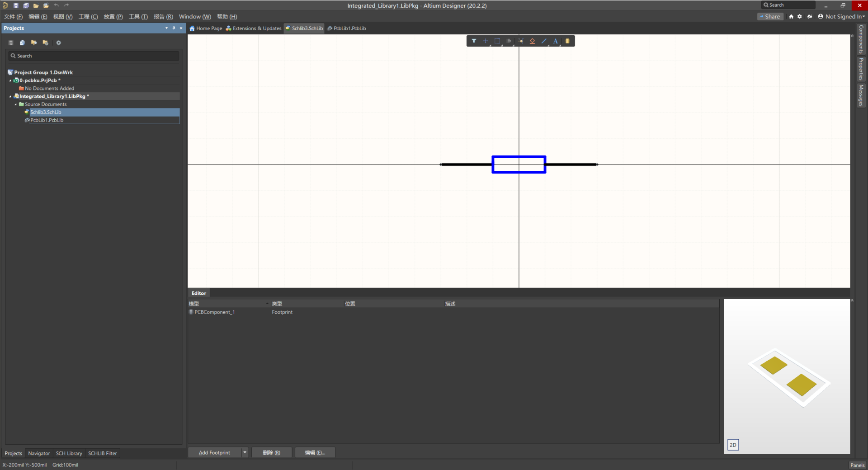Viewport: 868px width, 470px height.
Task: Collapse the model preview pane chevron
Action: [852, 301]
